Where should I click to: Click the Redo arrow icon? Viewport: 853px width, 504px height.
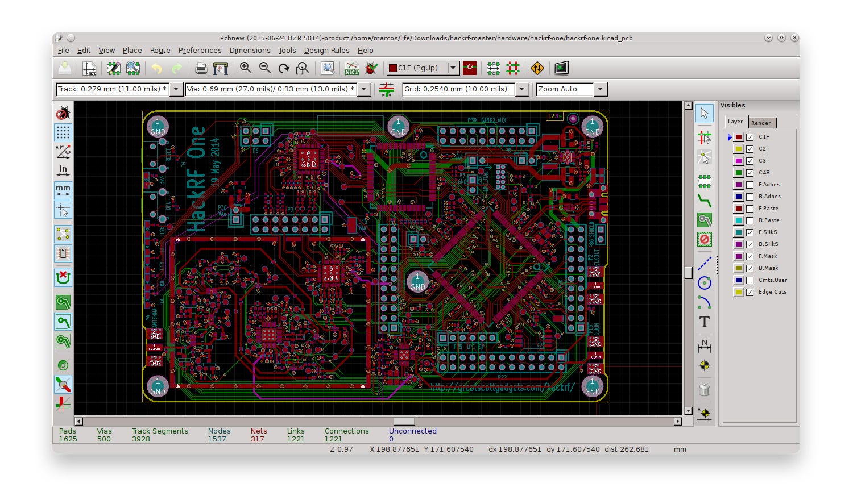point(176,68)
